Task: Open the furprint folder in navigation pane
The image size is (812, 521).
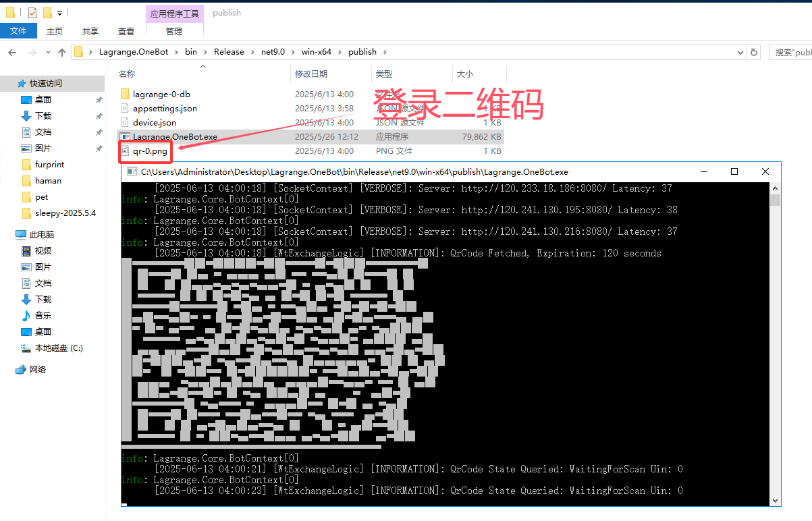Action: (x=50, y=165)
